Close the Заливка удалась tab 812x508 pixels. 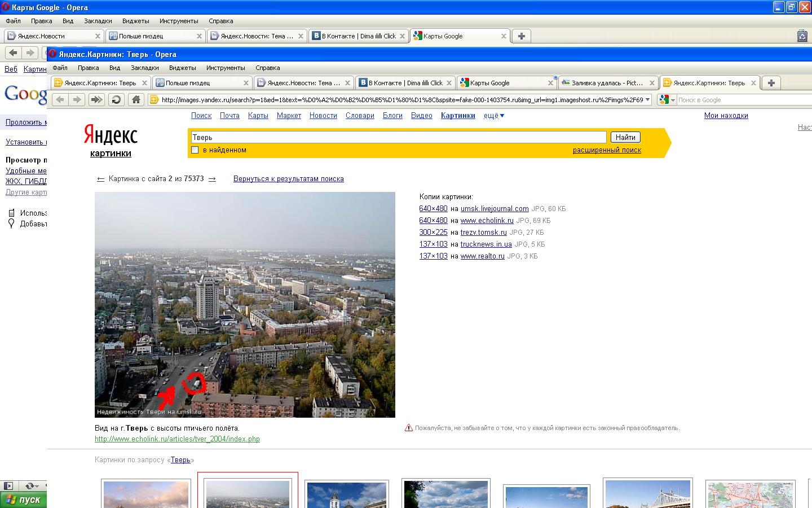[x=652, y=83]
